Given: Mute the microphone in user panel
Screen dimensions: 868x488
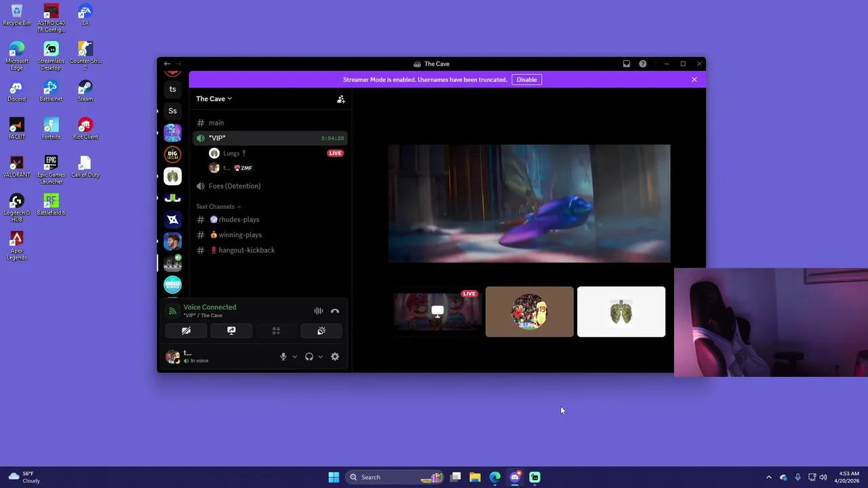Looking at the screenshot, I should click(283, 357).
